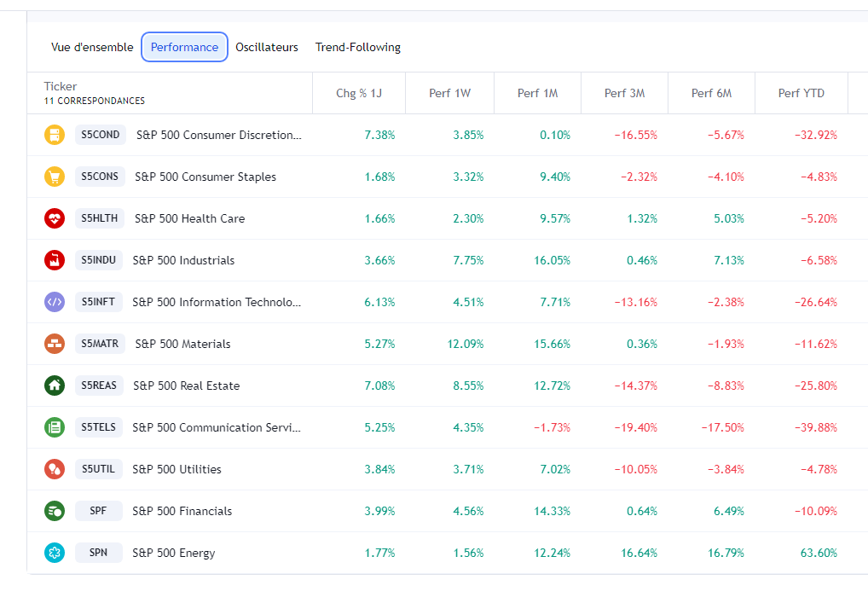Image resolution: width=868 pixels, height=603 pixels.
Task: Switch to the Vue d'ensemble tab
Action: (x=92, y=47)
